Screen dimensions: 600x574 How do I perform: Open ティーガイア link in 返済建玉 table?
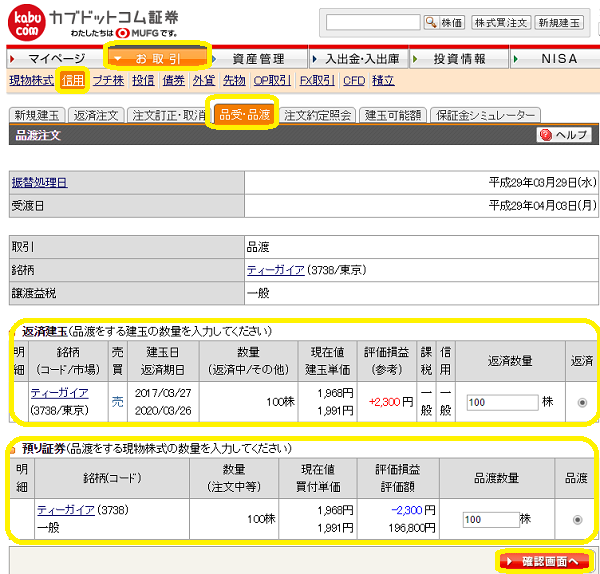(59, 393)
